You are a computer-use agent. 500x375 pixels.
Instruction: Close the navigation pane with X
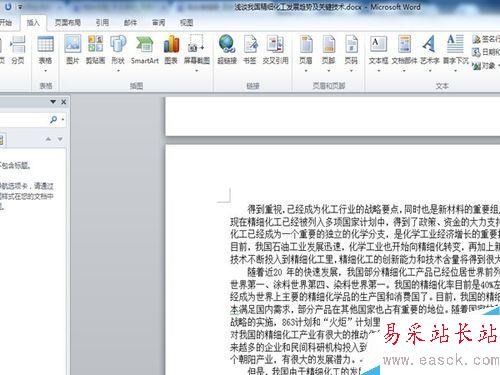pyautogui.click(x=64, y=102)
